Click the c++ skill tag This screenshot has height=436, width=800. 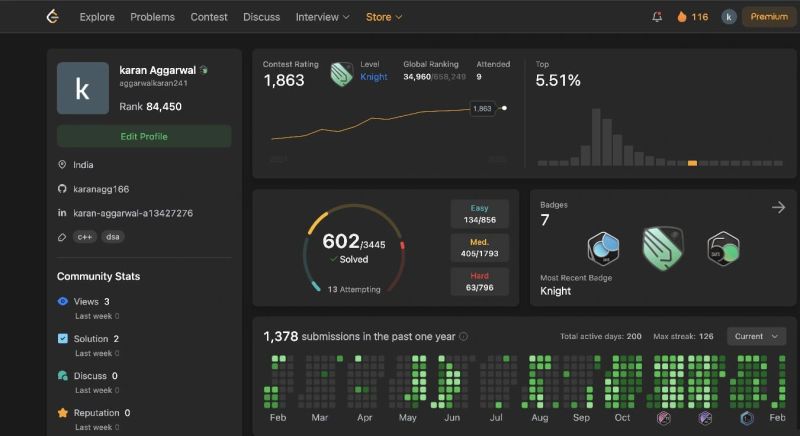click(85, 237)
